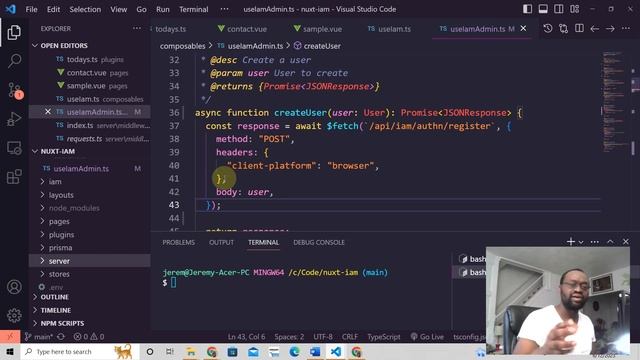Open Source Control view with badge
Viewport: 640px width, 360px height.
pos(15,90)
